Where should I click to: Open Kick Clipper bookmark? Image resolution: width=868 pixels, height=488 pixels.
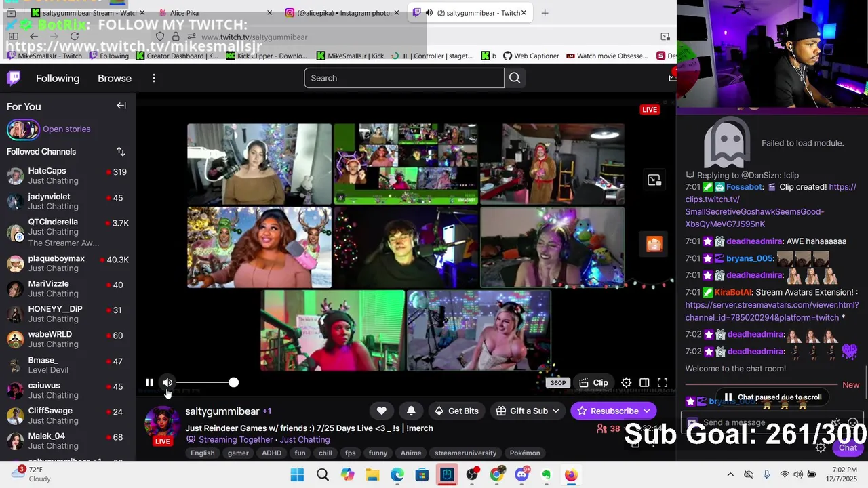click(267, 56)
